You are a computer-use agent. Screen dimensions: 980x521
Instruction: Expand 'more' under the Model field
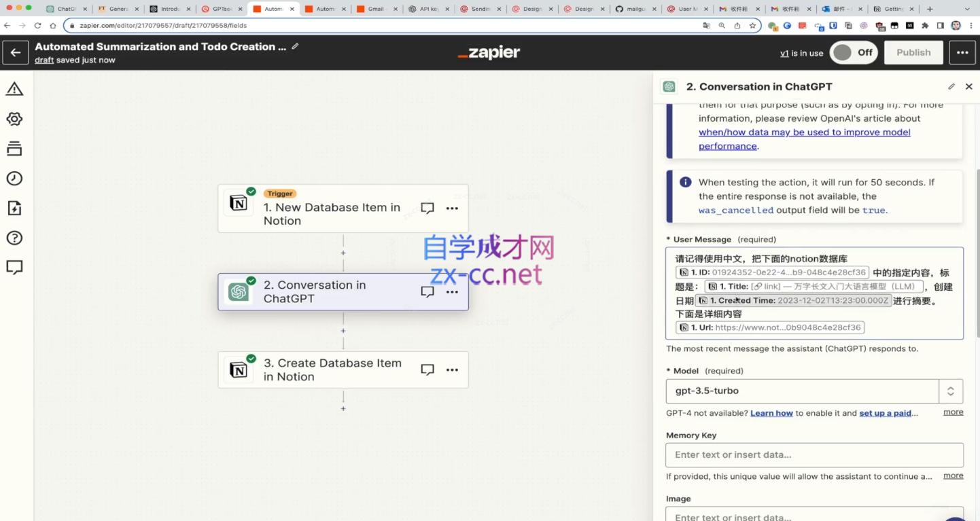(953, 412)
